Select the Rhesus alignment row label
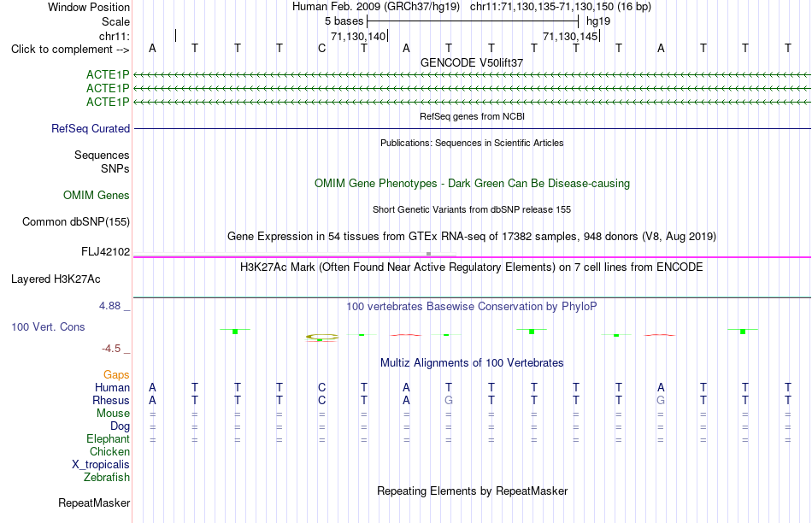812x523 pixels. (x=110, y=400)
